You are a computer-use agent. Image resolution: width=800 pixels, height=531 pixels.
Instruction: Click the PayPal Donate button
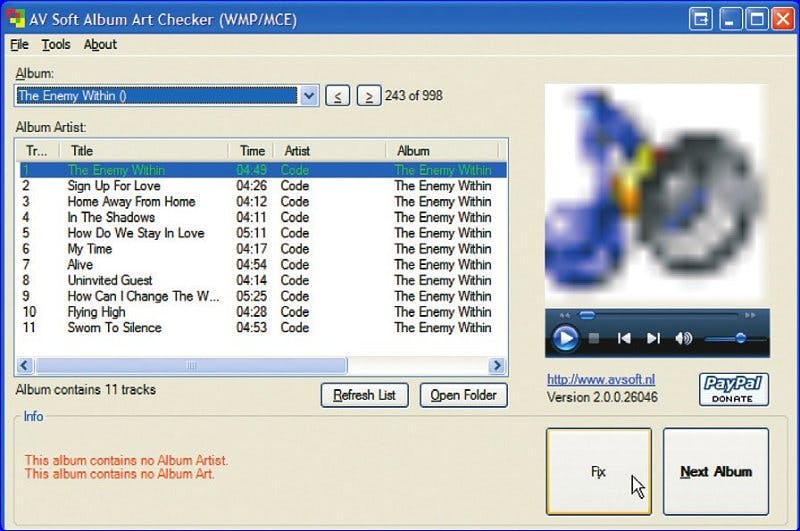point(734,390)
